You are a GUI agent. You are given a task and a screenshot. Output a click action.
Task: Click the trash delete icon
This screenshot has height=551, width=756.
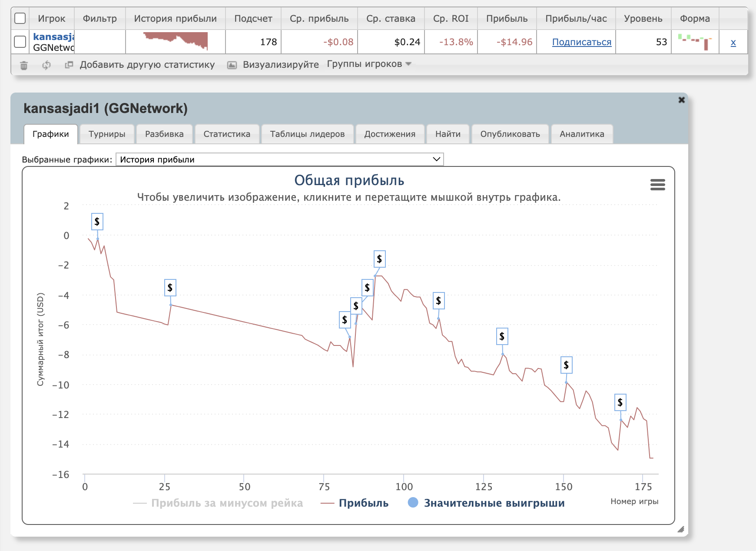pos(24,65)
